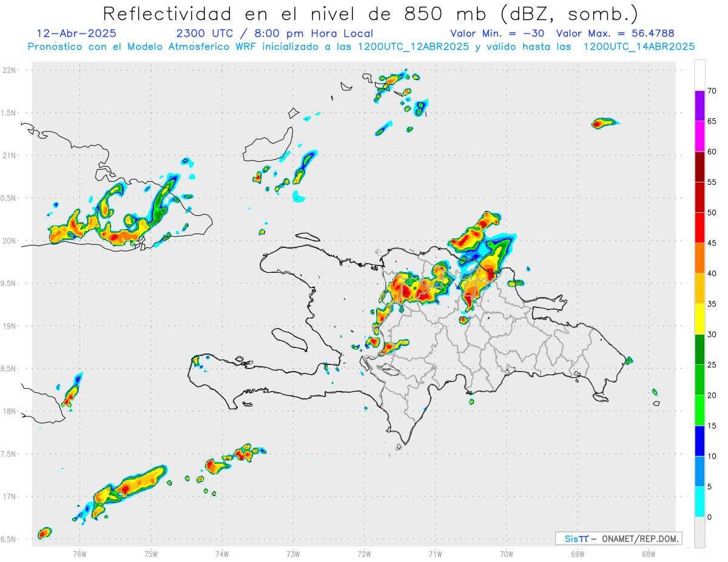
Task: Click the light blue 5-10 dBZ colorbar segment
Action: 699,472
